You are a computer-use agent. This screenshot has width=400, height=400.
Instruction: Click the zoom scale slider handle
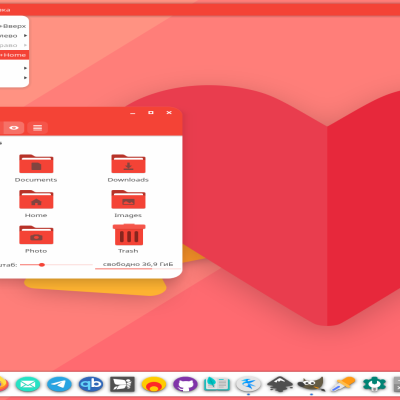click(x=42, y=265)
